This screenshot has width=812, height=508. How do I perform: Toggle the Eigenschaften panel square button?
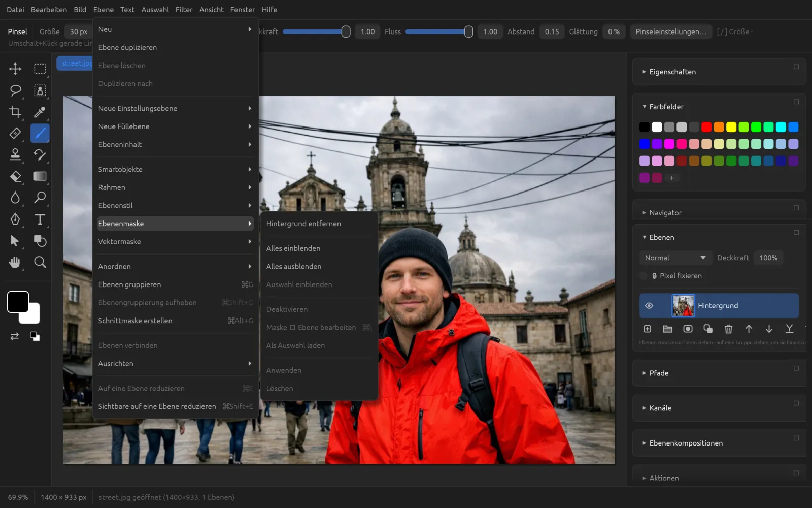(x=796, y=67)
